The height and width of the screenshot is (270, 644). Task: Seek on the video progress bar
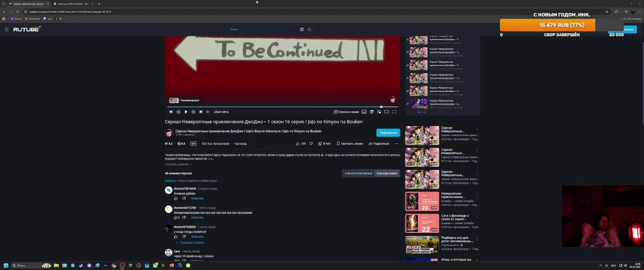coord(282,107)
